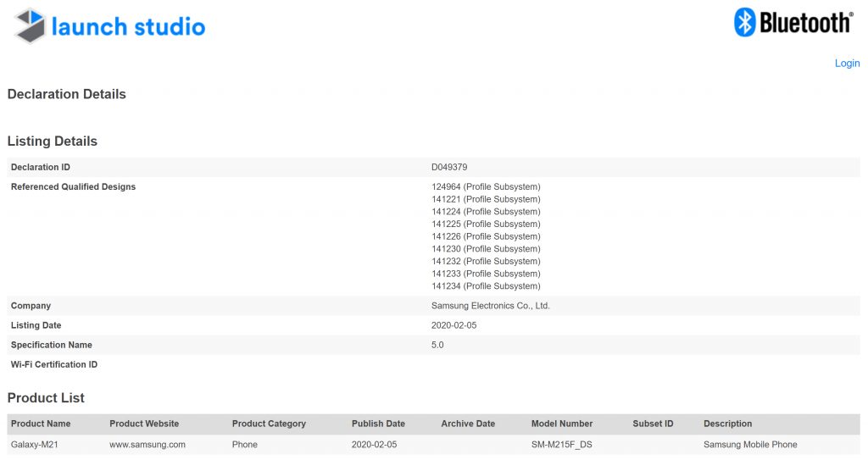Screen dimensions: 868x460
Task: Click the Listing Date value 2020-02-05
Action: point(453,325)
